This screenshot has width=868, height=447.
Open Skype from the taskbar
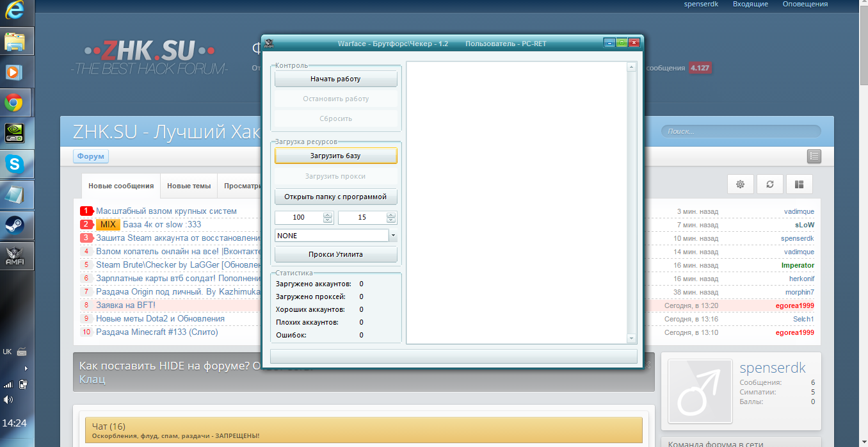coord(14,164)
